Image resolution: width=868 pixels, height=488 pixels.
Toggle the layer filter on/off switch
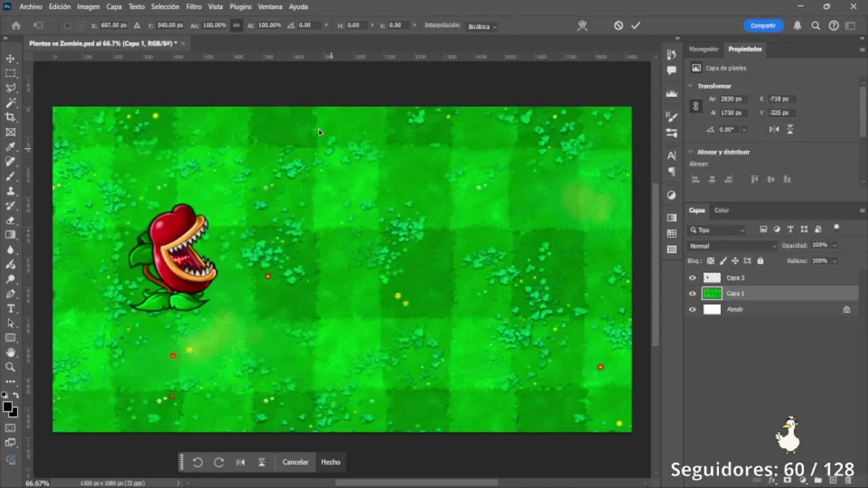836,228
